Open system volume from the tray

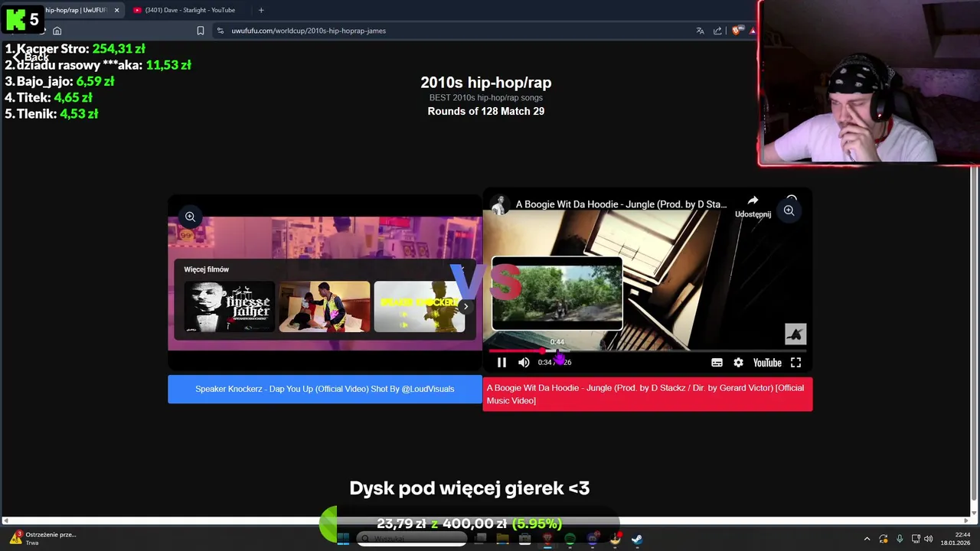tap(928, 539)
